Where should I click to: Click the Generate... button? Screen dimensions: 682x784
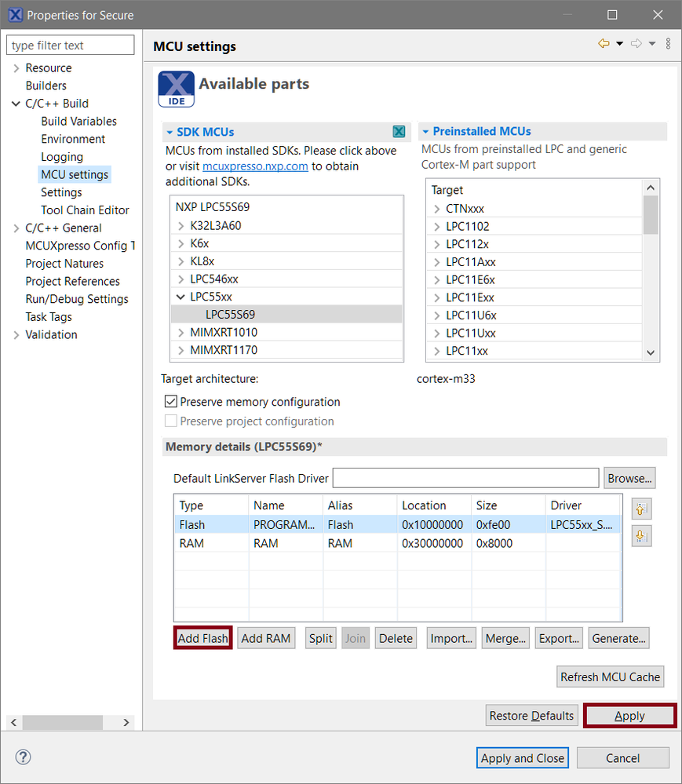tap(618, 638)
